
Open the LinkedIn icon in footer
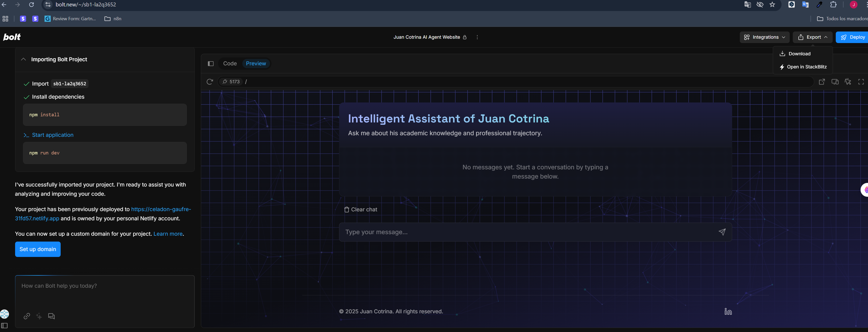pyautogui.click(x=728, y=312)
